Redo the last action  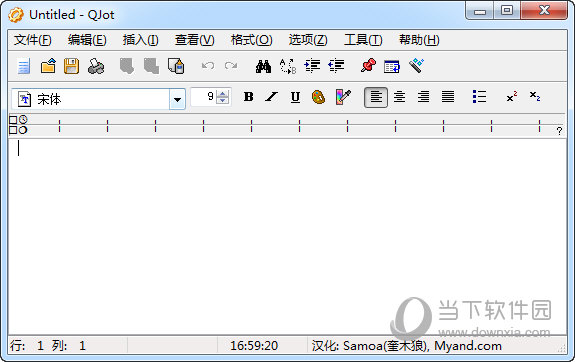point(231,66)
